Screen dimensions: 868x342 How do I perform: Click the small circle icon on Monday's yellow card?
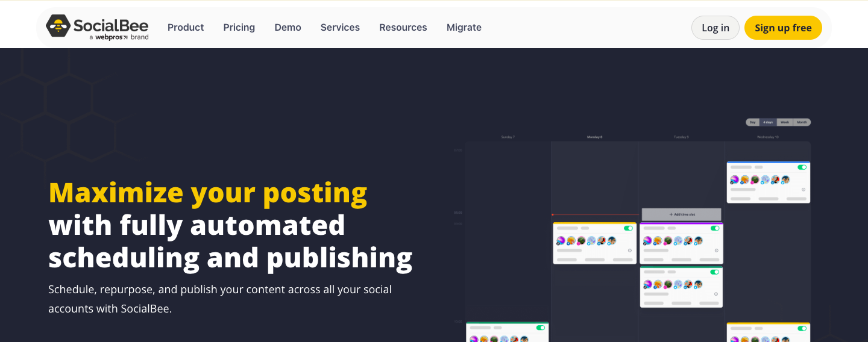[x=630, y=250]
